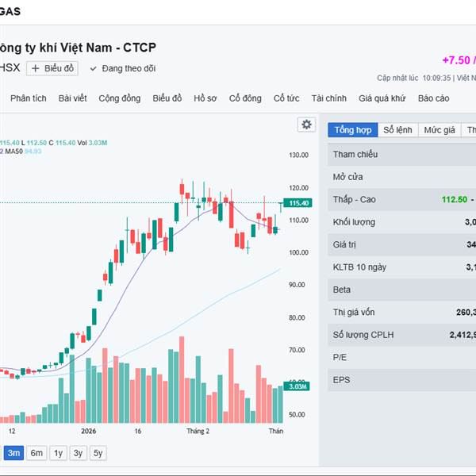Select the 3m time range

click(x=13, y=453)
